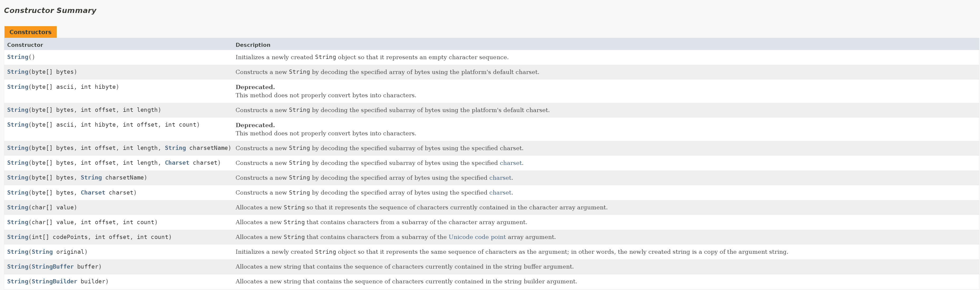The image size is (980, 290).
Task: Open String(byte[] bytes, Charset charset) constructor link
Action: click(x=17, y=192)
